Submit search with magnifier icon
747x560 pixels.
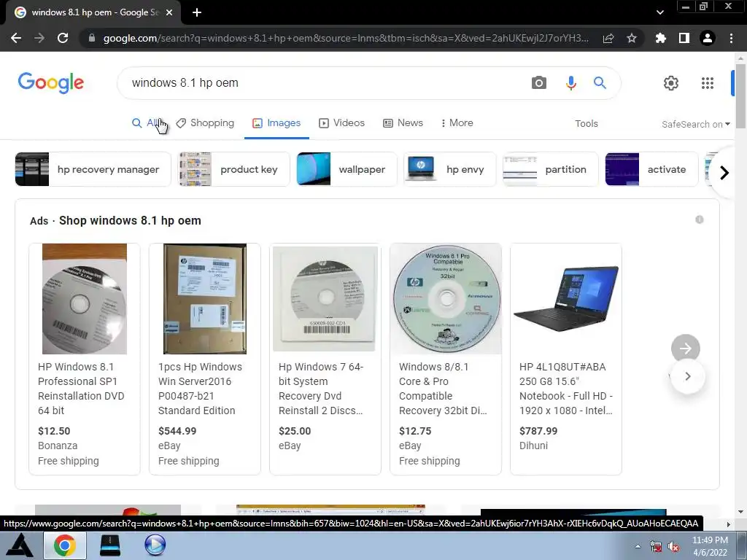coord(600,83)
